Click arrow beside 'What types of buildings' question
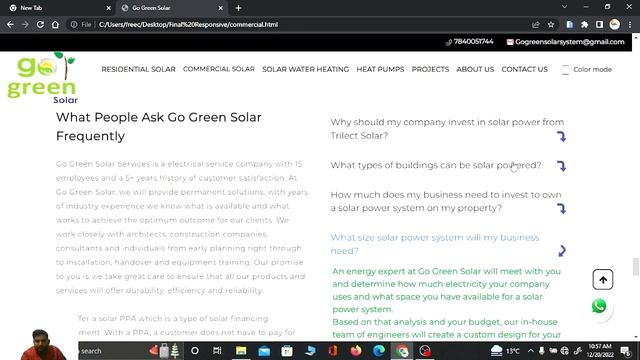The height and width of the screenshot is (360, 640). click(562, 166)
